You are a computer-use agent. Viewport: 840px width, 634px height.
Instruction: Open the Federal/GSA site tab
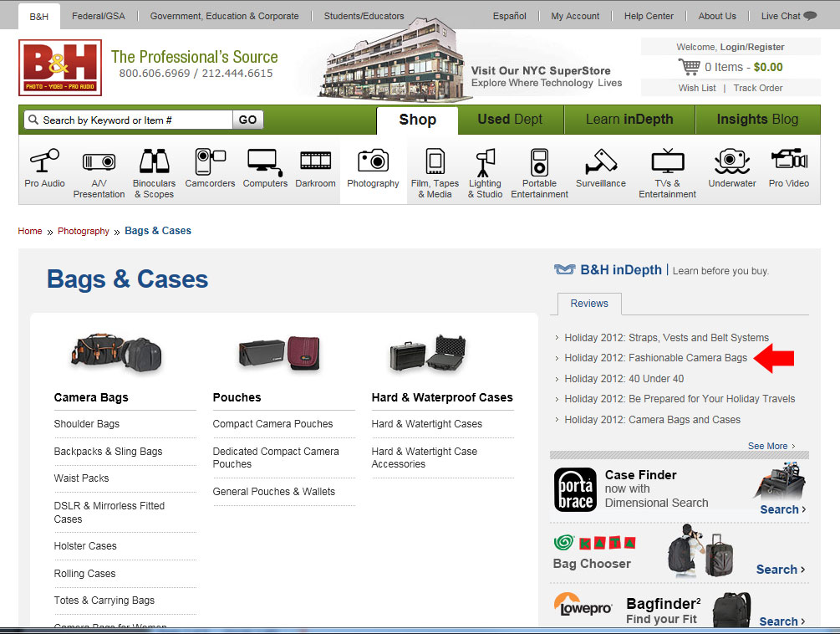pos(99,16)
